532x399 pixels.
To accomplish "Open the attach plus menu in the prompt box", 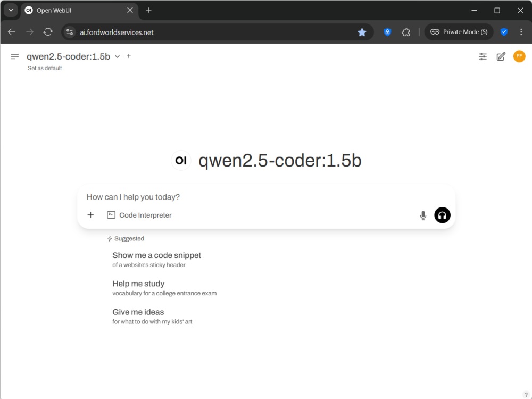I will pos(90,215).
